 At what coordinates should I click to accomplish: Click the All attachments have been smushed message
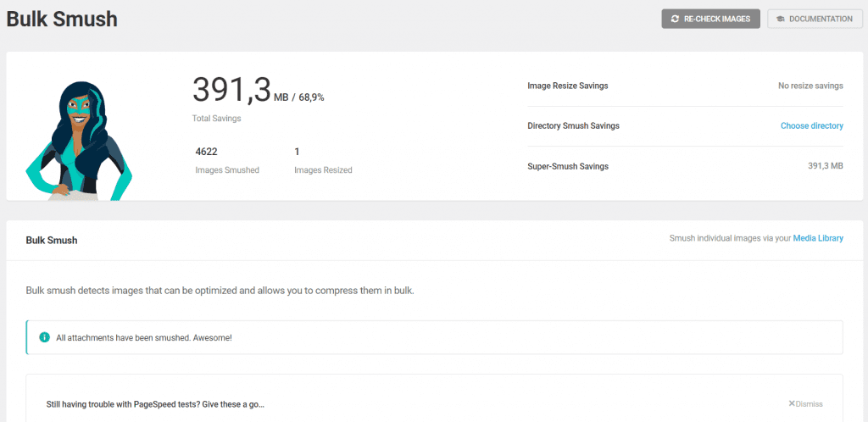point(144,337)
